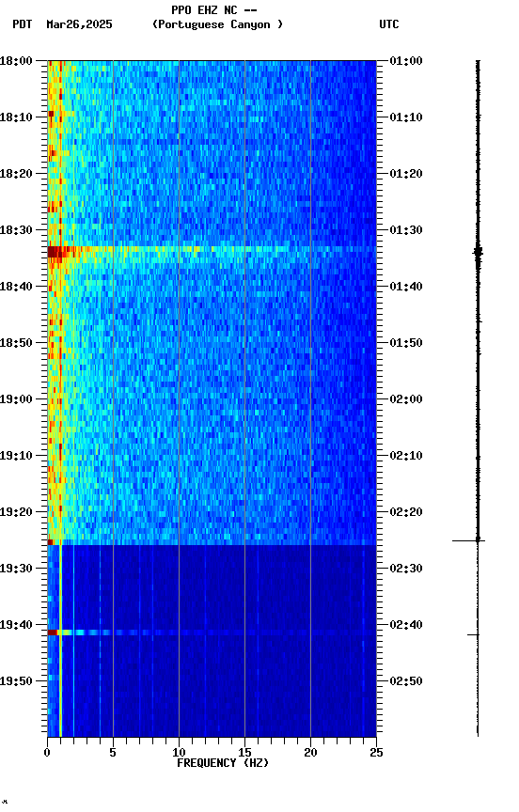
Task: Click the '01:00' UTC time label
Action: coord(406,61)
